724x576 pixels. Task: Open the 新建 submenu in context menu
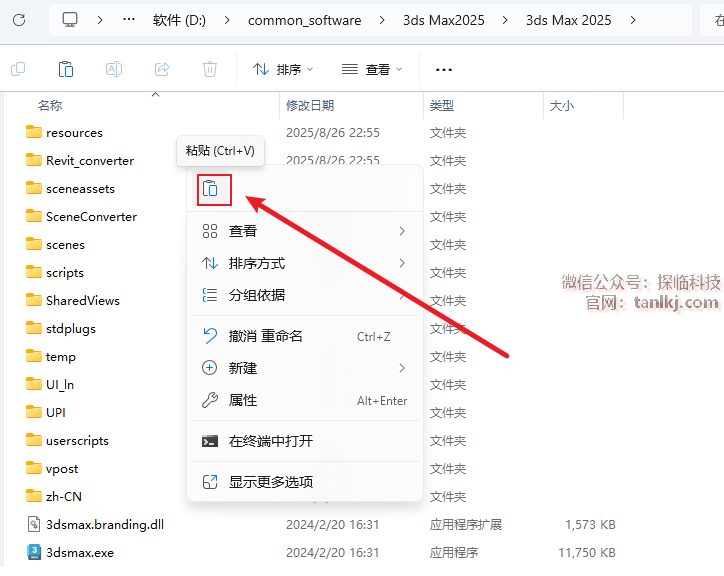pyautogui.click(x=305, y=368)
